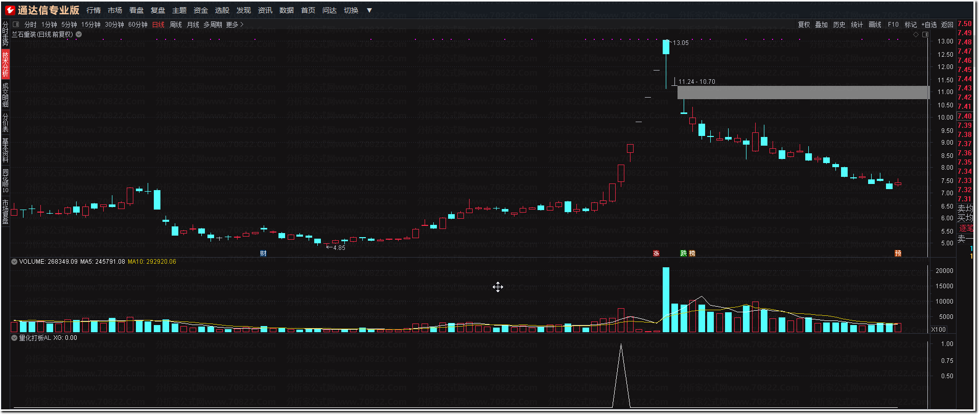Click the 画线 drawing button
The height and width of the screenshot is (415, 980).
coord(875,25)
